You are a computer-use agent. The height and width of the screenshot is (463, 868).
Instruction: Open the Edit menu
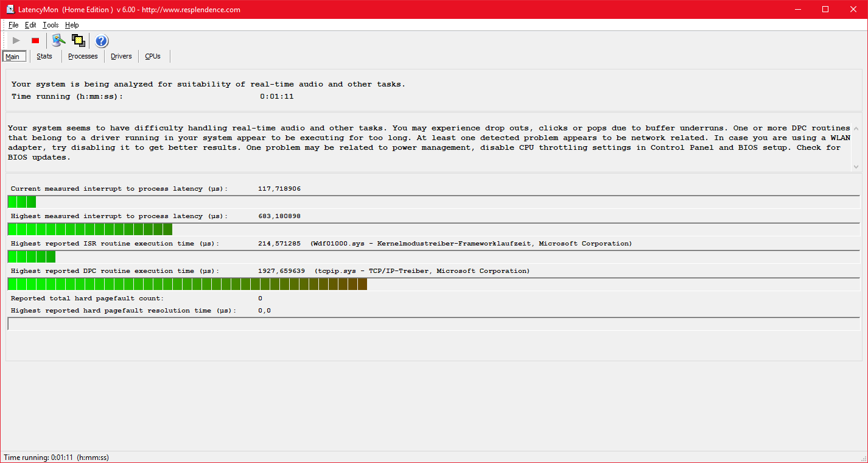pos(30,25)
